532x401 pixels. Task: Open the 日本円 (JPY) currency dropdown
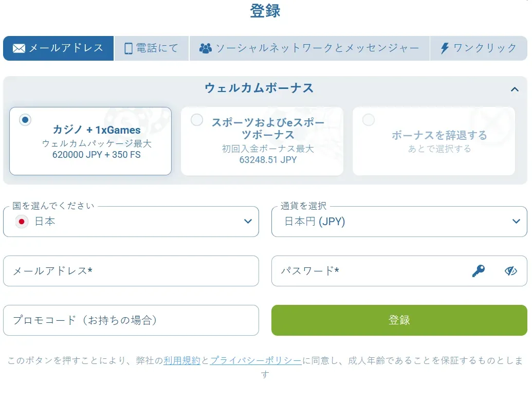399,222
